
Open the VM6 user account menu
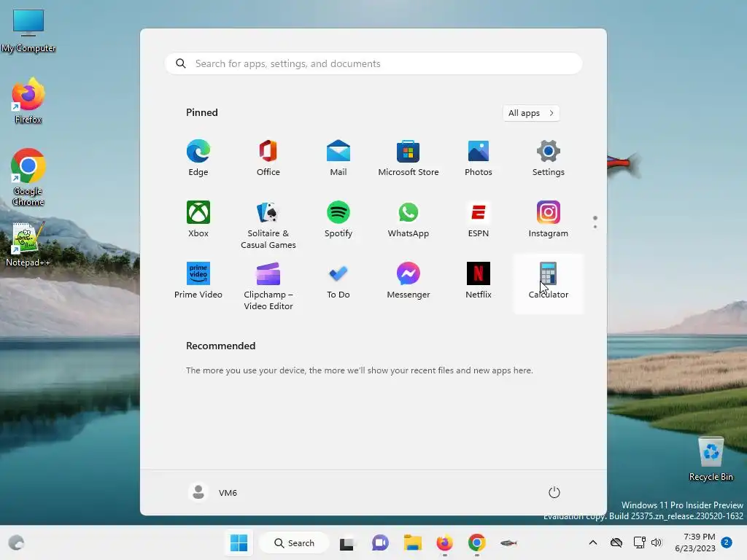click(x=212, y=492)
